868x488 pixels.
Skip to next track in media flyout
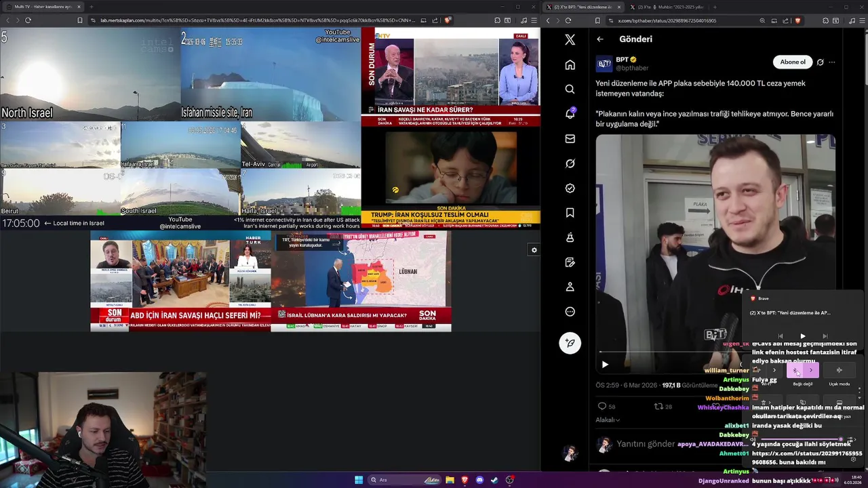click(825, 336)
